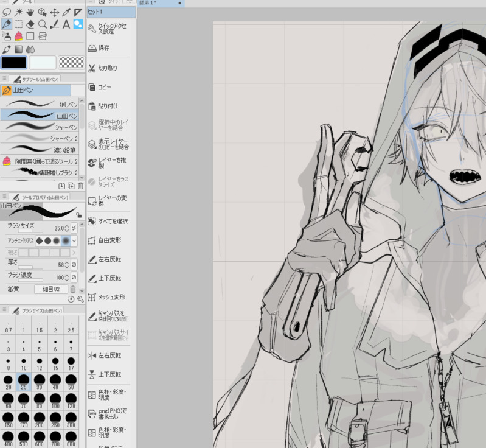This screenshot has width=486, height=448.
Task: Toggle the sub tool lock icon
Action: 79,215
